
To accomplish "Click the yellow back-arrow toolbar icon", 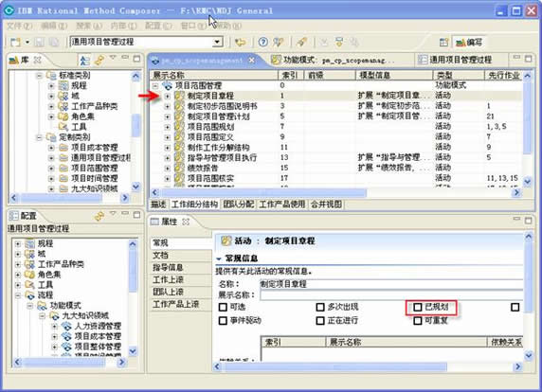I will [241, 43].
